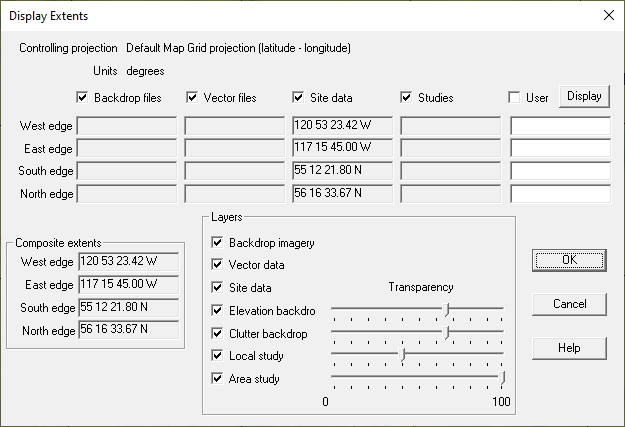Uncheck the Studies checkbox
The width and height of the screenshot is (625, 427).
click(407, 98)
